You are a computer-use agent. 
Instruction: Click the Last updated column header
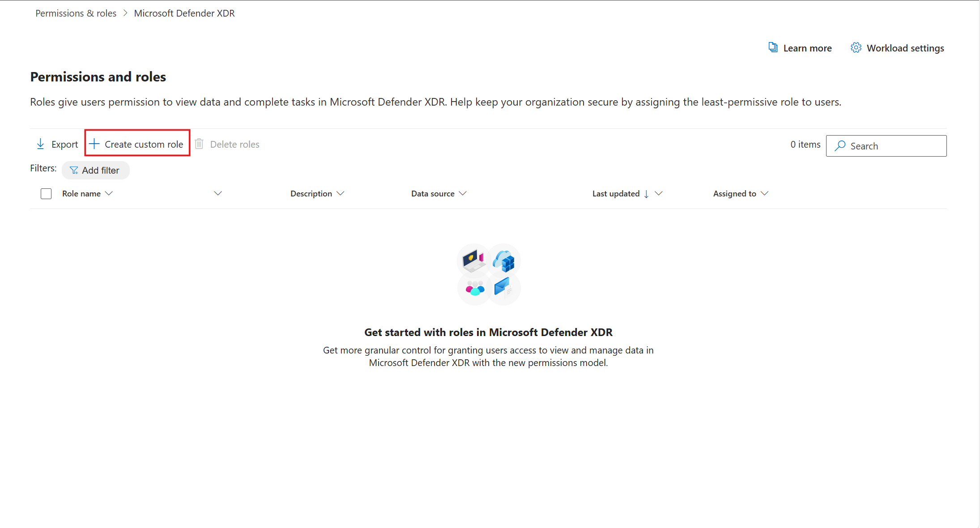click(616, 194)
